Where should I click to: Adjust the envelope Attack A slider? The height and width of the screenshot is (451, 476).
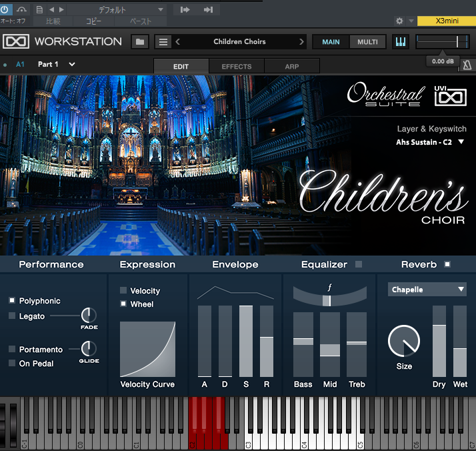pyautogui.click(x=204, y=341)
